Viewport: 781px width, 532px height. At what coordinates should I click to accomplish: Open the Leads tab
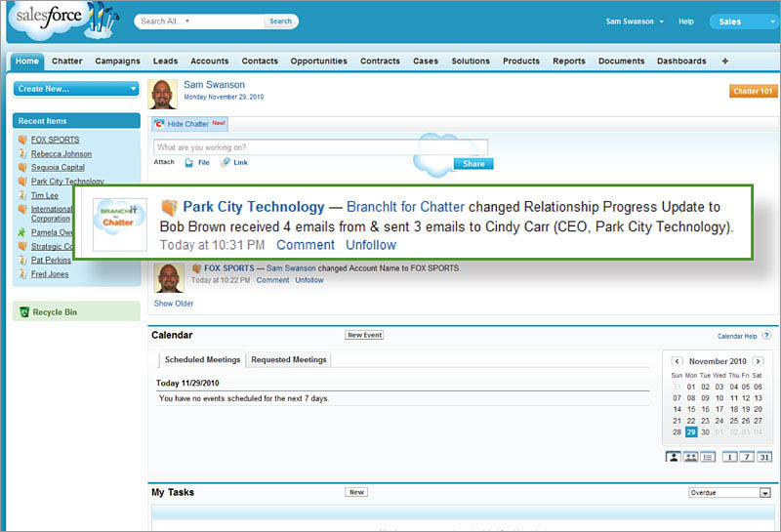click(x=165, y=61)
